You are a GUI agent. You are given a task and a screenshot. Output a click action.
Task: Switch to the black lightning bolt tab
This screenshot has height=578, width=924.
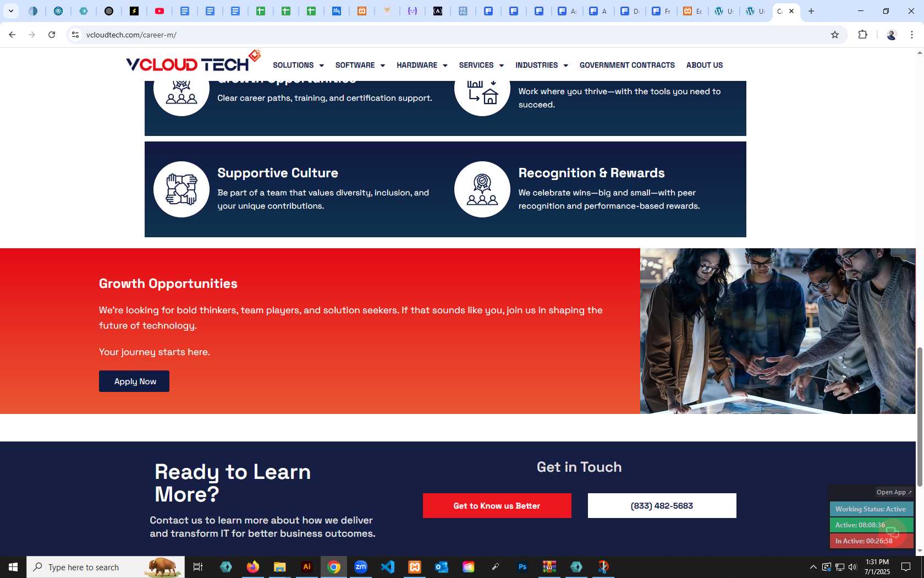[x=134, y=11]
